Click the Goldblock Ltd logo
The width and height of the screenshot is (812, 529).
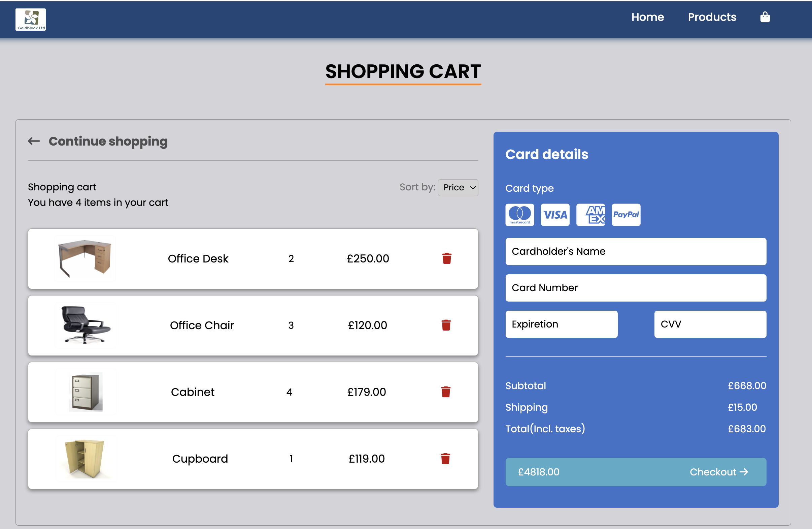tap(30, 20)
